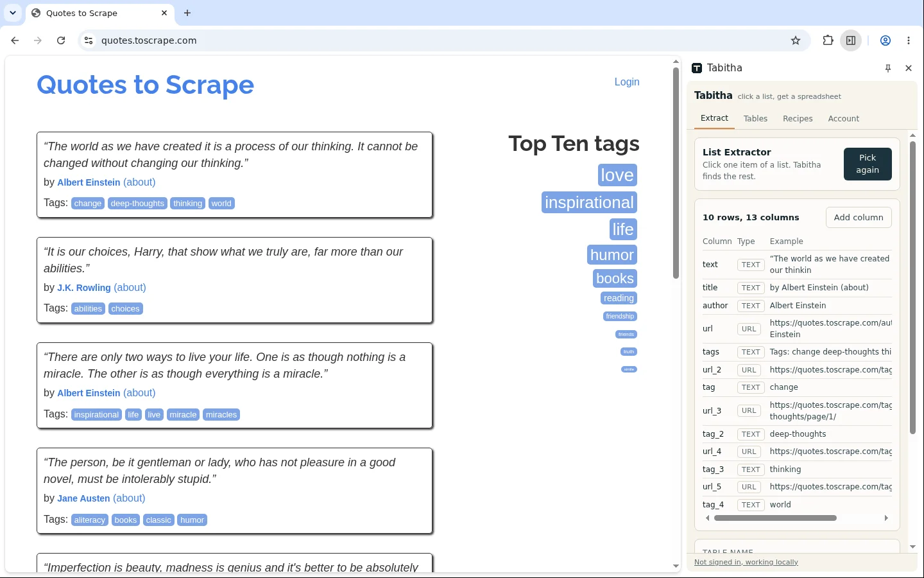
Task: Click the Pick again button
Action: (x=868, y=164)
